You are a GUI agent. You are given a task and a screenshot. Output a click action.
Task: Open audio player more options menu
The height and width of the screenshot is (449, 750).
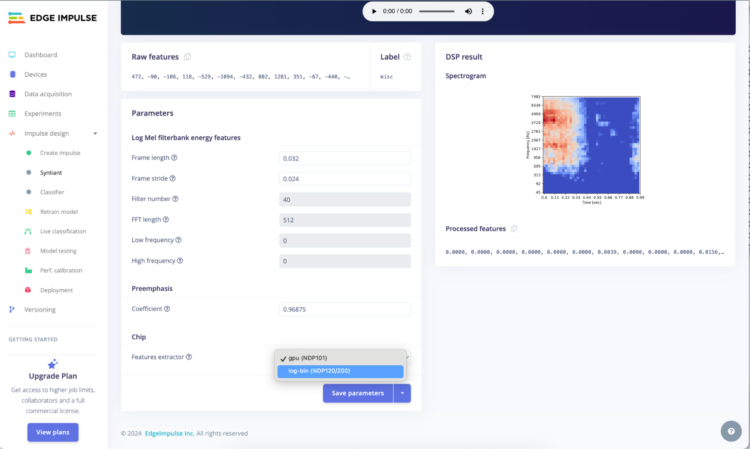click(x=484, y=11)
